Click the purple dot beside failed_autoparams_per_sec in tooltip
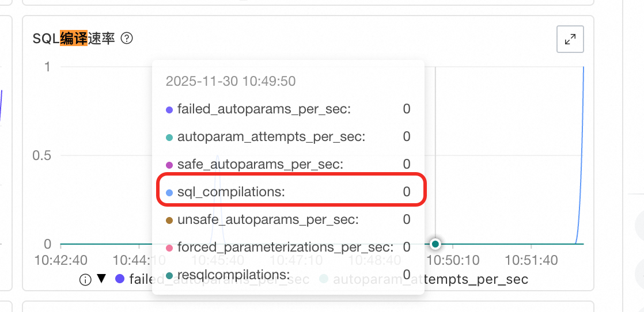 [x=169, y=109]
